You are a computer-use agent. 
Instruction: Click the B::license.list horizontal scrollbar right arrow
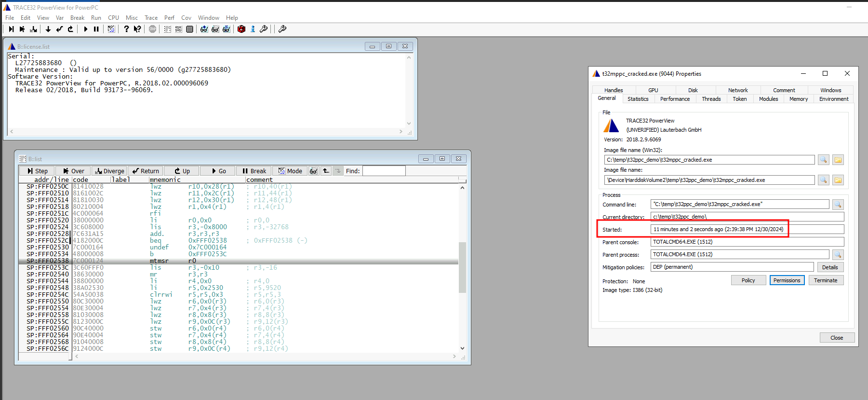401,131
